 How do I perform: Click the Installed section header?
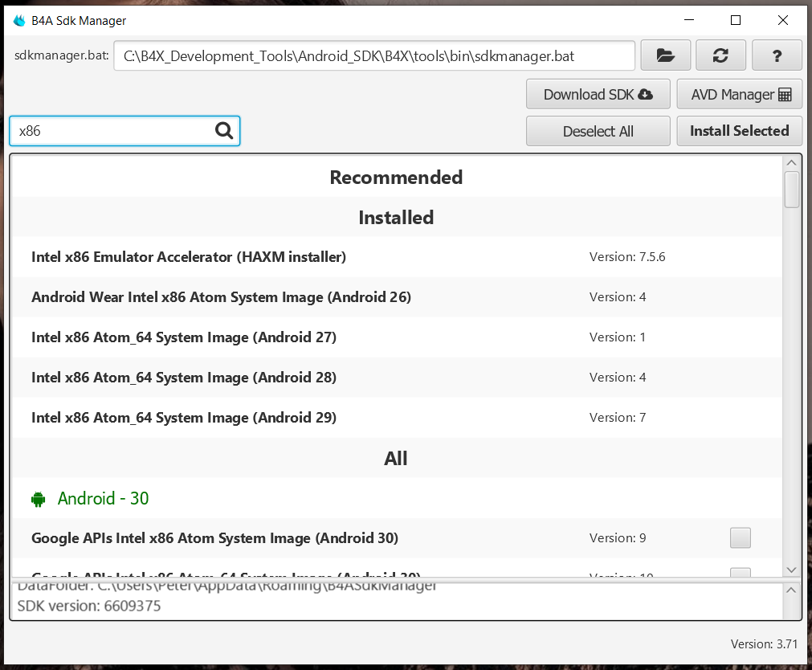tap(396, 218)
